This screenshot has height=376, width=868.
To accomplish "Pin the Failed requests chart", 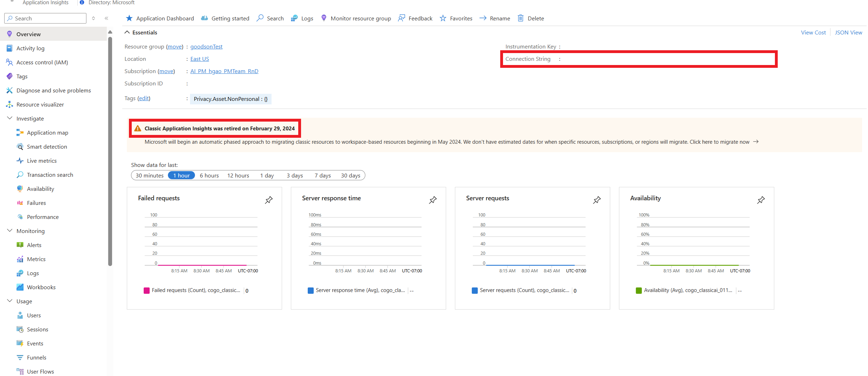I will 269,200.
